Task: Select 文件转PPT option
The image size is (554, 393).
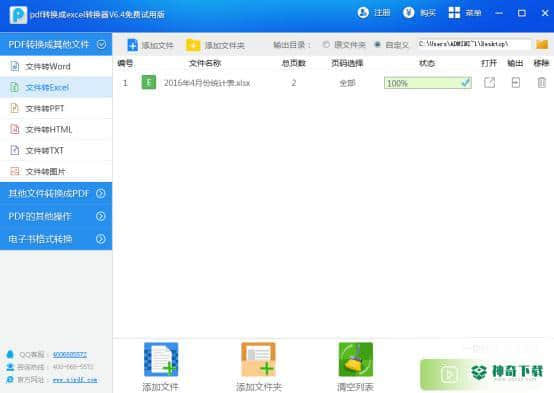Action: coord(56,108)
